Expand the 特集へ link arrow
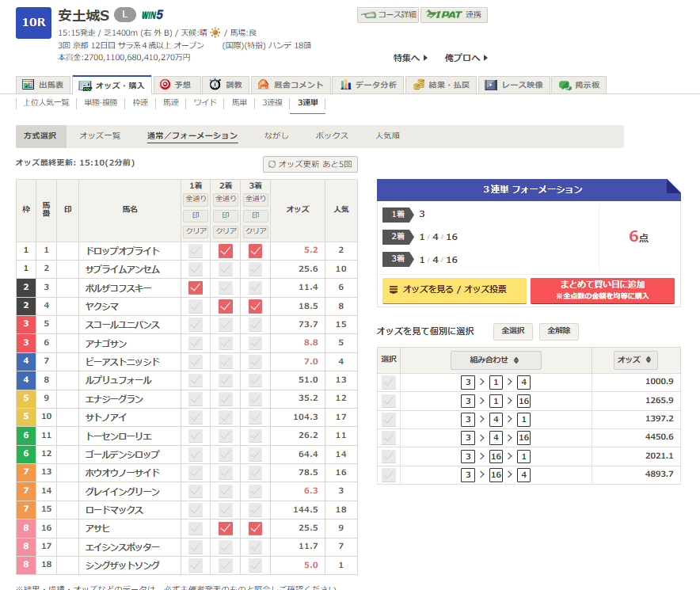700x590 pixels. pos(425,58)
